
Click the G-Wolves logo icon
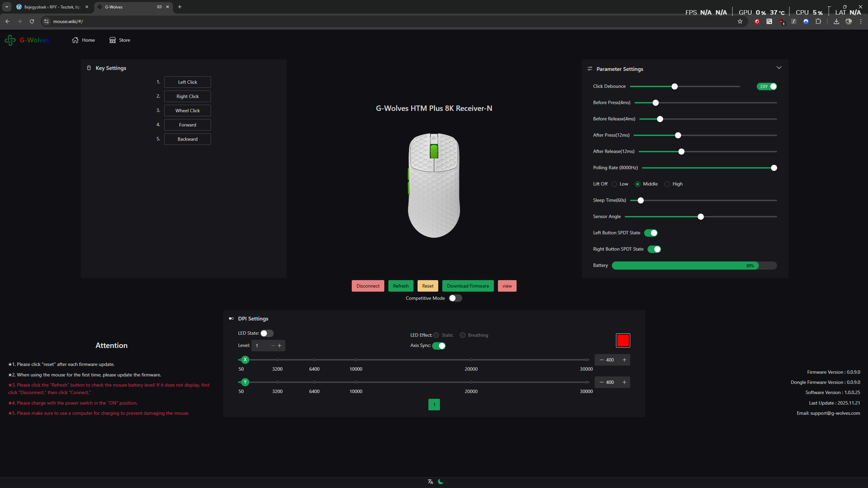[x=10, y=40]
